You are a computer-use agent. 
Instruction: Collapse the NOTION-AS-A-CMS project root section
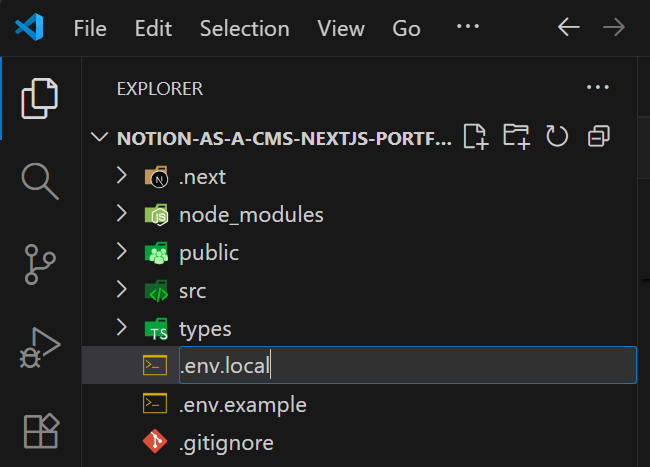coord(99,138)
